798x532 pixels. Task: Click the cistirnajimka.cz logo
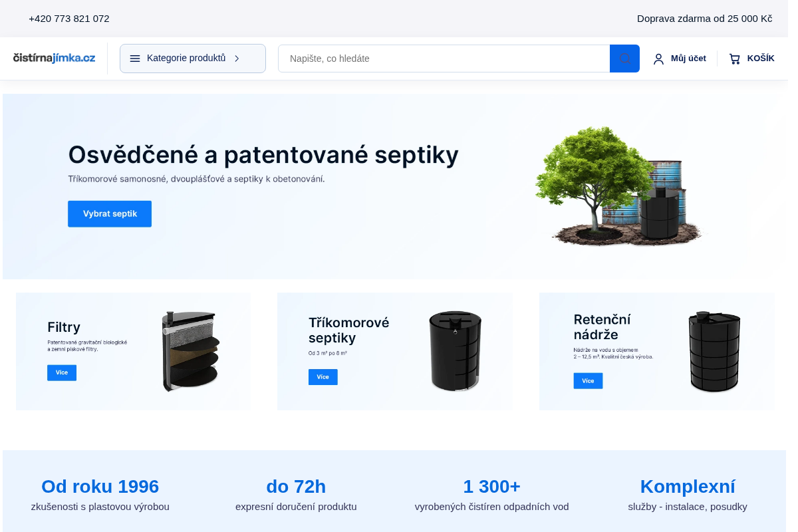pyautogui.click(x=54, y=59)
